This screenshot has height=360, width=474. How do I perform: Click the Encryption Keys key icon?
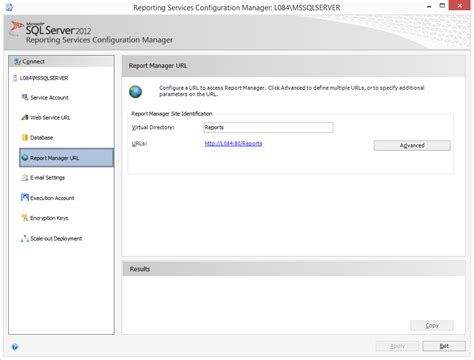pos(25,218)
